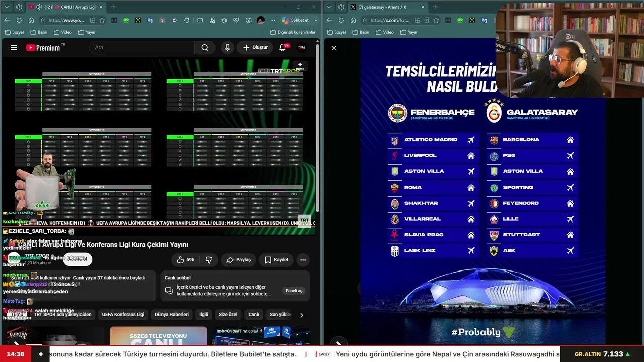Go back in the X window
The image size is (644, 362).
coord(329,20)
